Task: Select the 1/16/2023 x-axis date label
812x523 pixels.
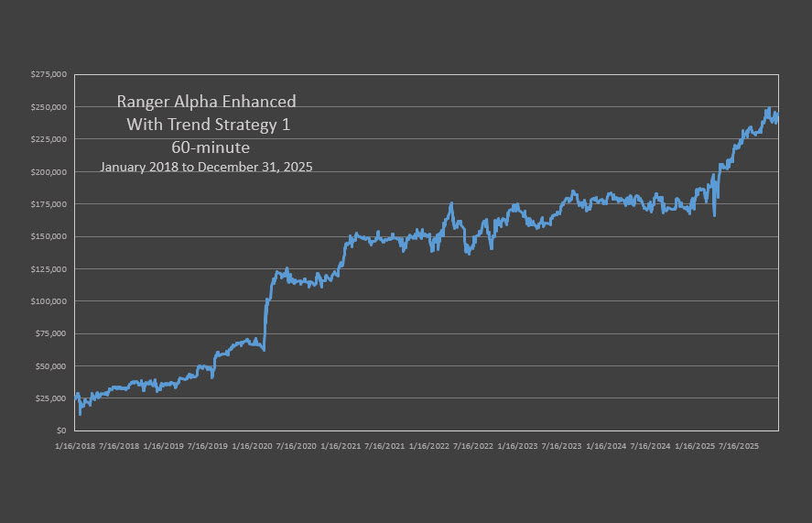Action: pyautogui.click(x=517, y=446)
